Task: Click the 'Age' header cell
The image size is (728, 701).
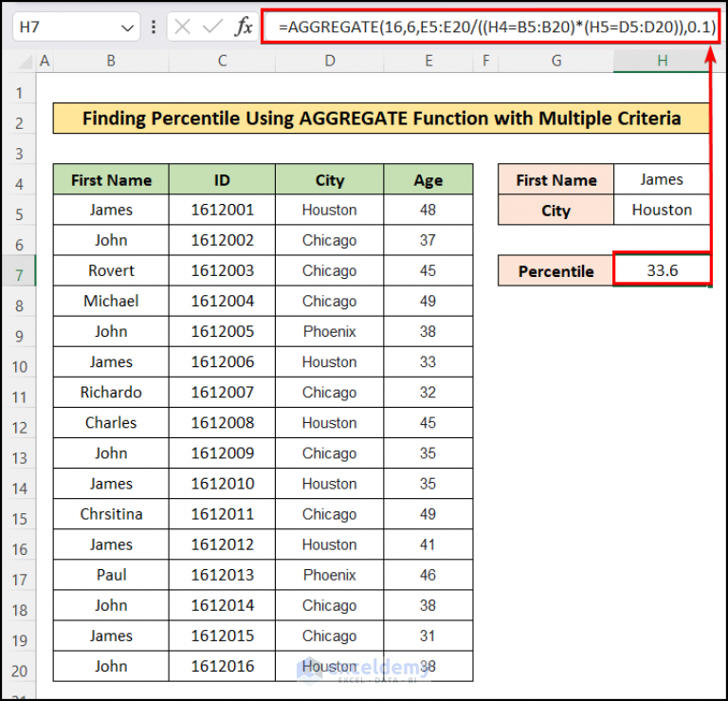Action: (x=428, y=180)
